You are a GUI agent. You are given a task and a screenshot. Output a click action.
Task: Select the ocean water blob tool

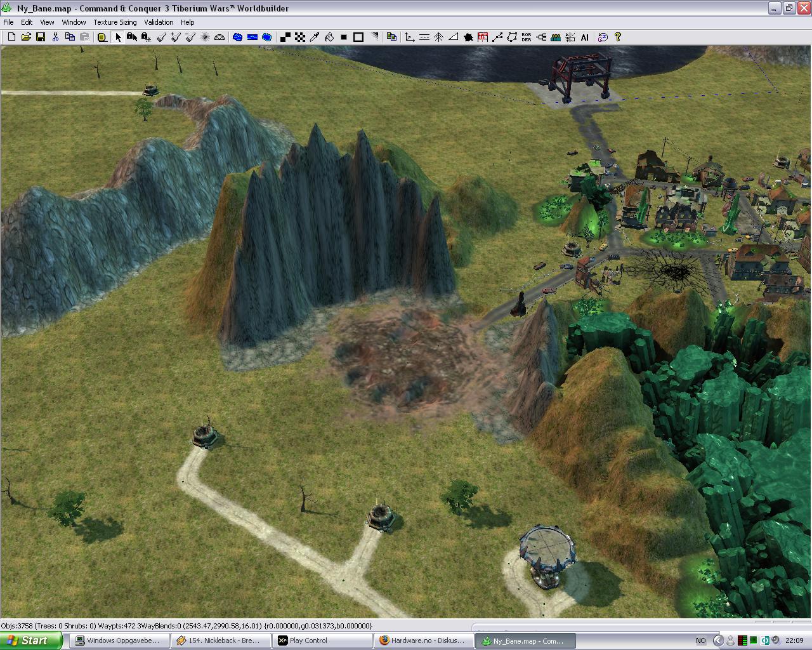(x=266, y=37)
